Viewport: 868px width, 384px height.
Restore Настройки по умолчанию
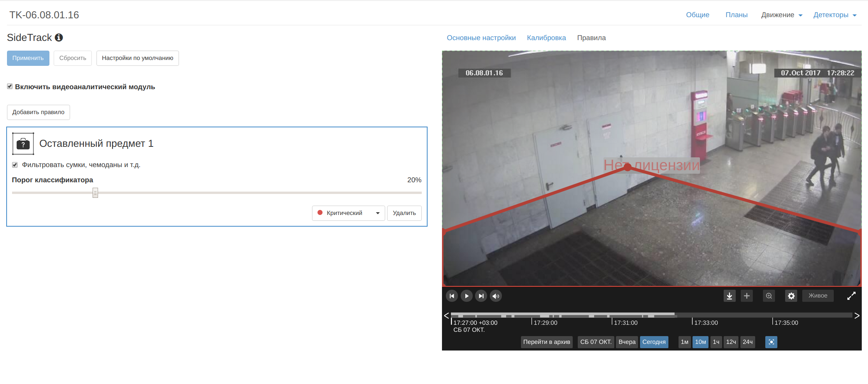click(x=138, y=58)
